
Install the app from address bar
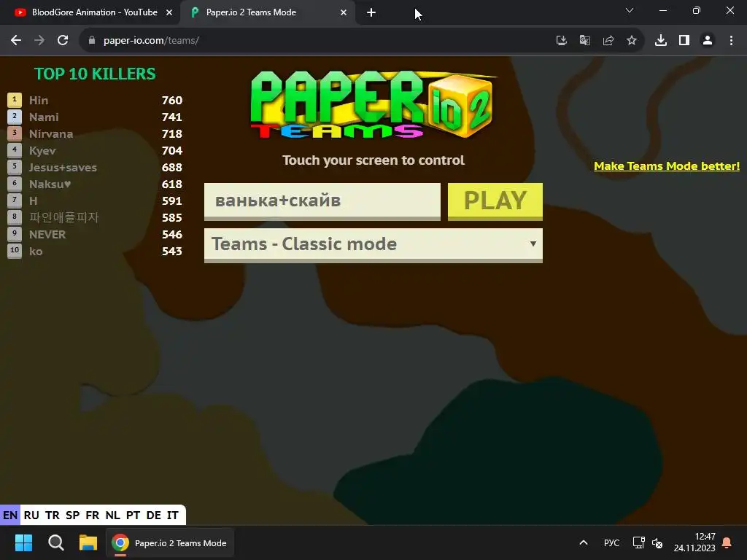click(562, 41)
